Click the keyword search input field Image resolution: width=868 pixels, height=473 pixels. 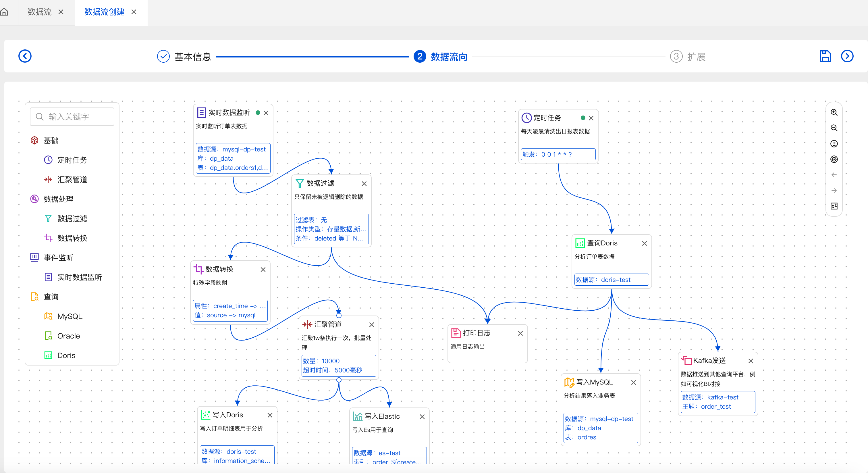tap(72, 116)
